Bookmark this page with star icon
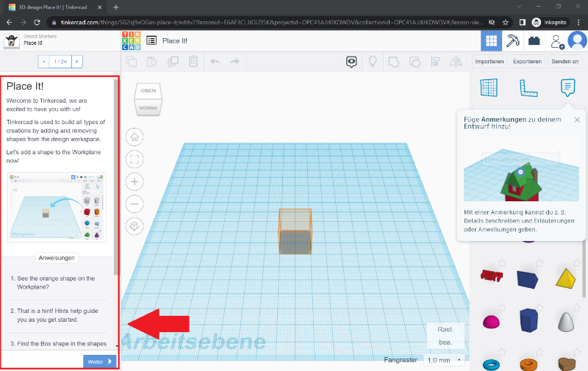 [506, 23]
